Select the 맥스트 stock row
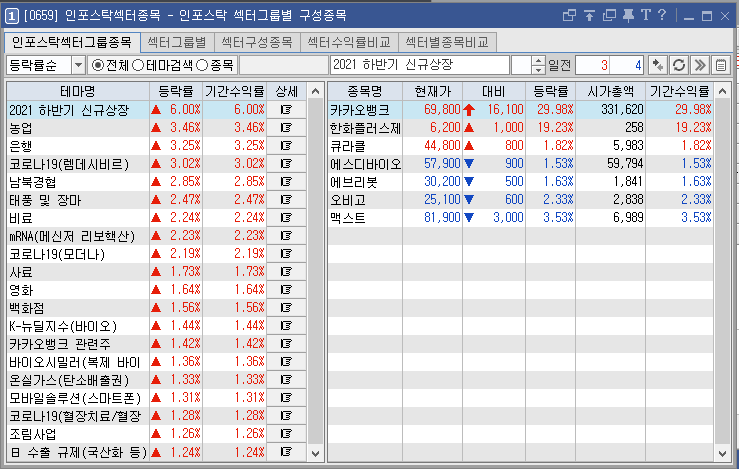Viewport: 739px width, 469px height. pyautogui.click(x=520, y=218)
